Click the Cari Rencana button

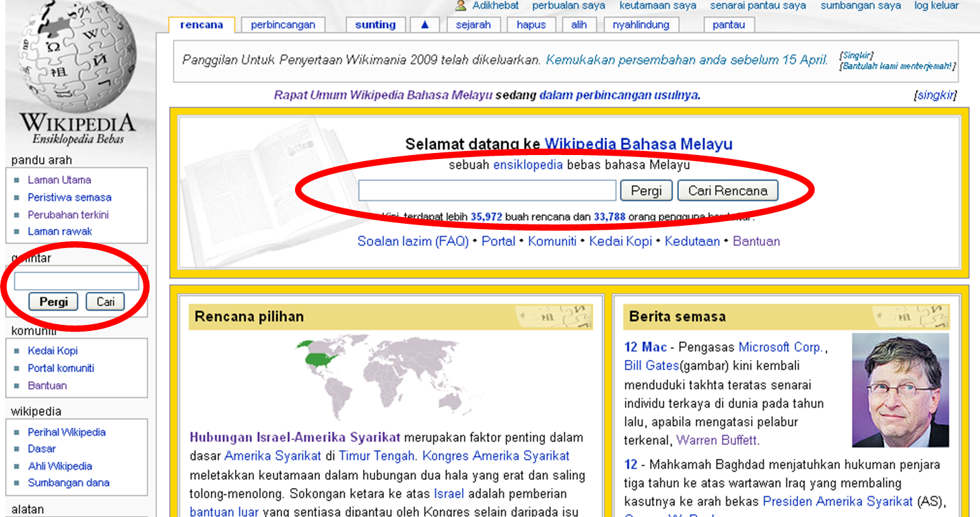coord(727,191)
